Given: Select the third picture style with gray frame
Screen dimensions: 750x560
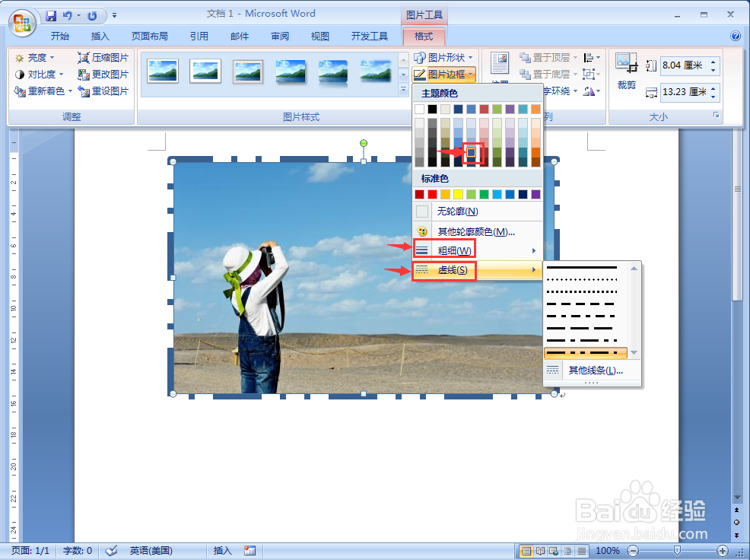Looking at the screenshot, I should click(x=248, y=72).
